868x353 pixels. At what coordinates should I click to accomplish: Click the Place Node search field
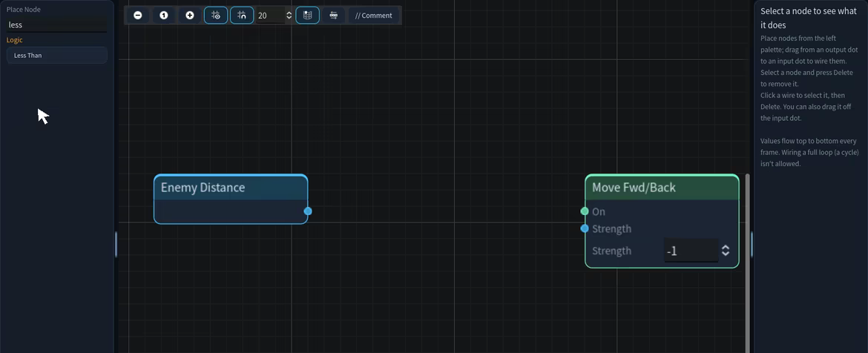coord(57,25)
